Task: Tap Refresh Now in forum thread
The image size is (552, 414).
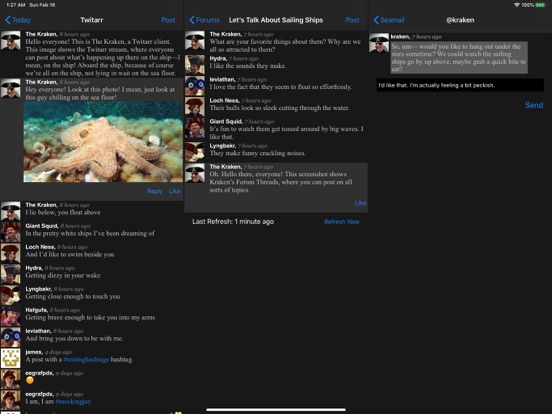Action: pos(342,221)
